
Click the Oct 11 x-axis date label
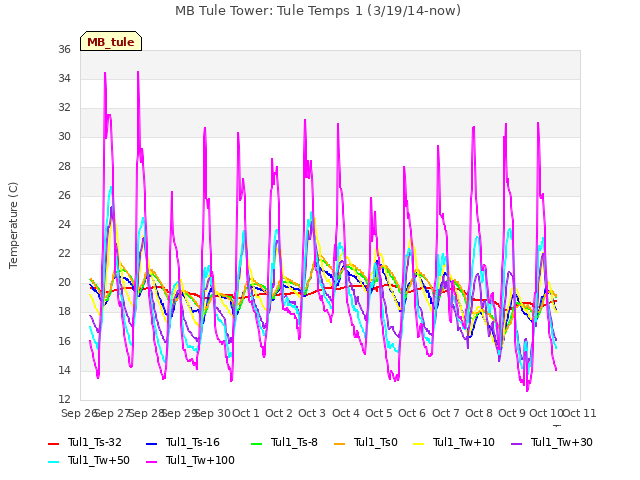tap(580, 413)
